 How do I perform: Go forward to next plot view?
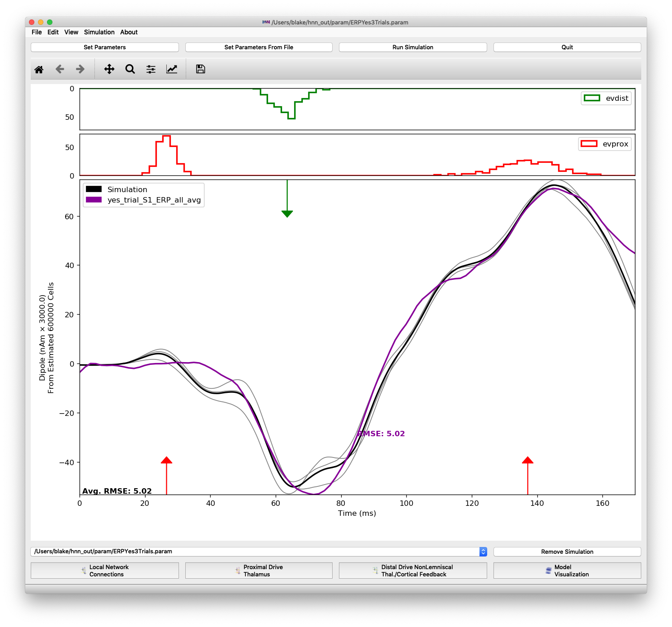tap(80, 69)
